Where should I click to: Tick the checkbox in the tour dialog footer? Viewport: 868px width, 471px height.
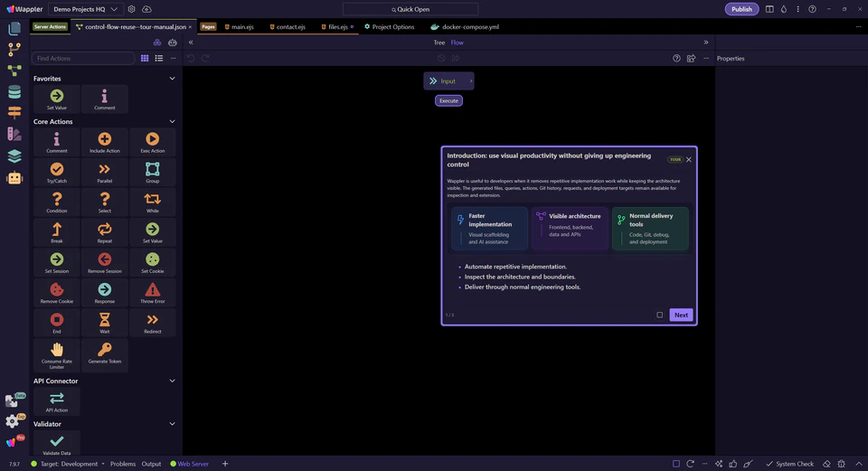[659, 315]
